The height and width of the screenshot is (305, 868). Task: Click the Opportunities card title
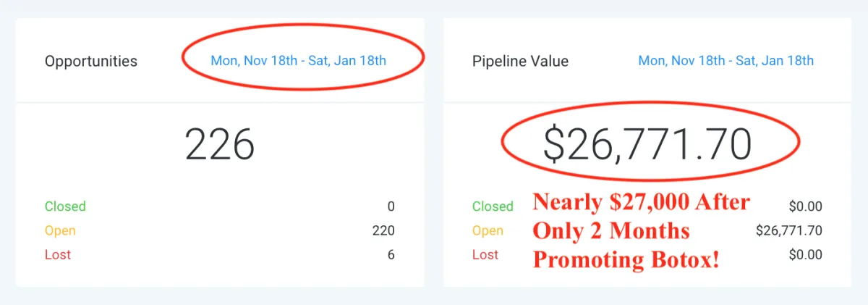point(91,62)
